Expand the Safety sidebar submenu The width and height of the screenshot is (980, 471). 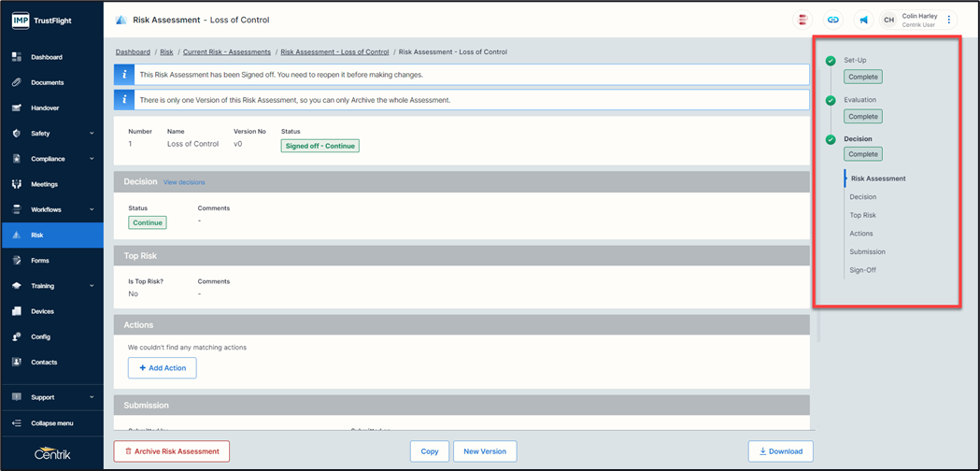[x=92, y=134]
